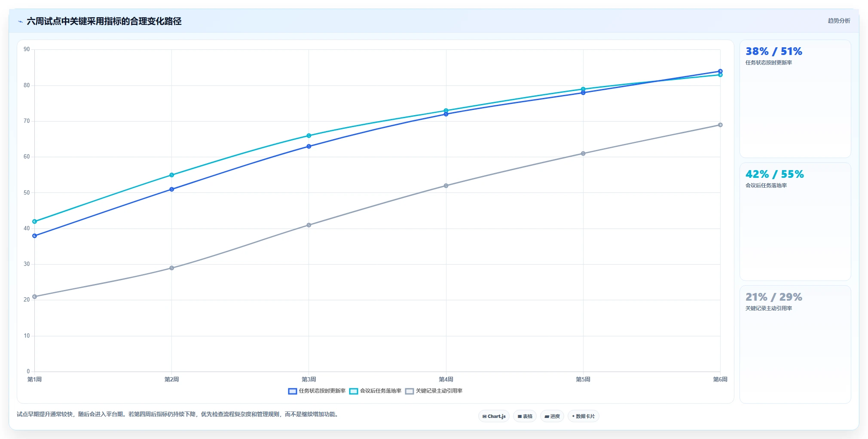Click the 任务状态按时更新率 caption in the first card
This screenshot has width=868, height=439.
click(x=769, y=63)
